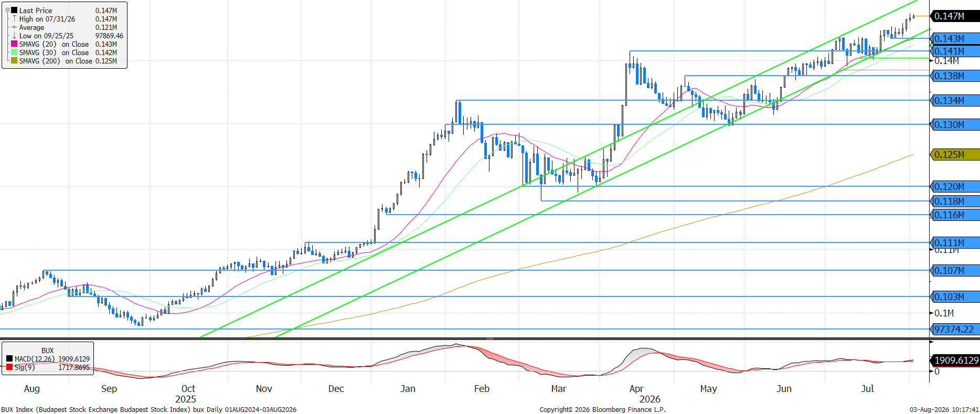Click the Low marker icon in legend
980x414 pixels.
(x=14, y=36)
